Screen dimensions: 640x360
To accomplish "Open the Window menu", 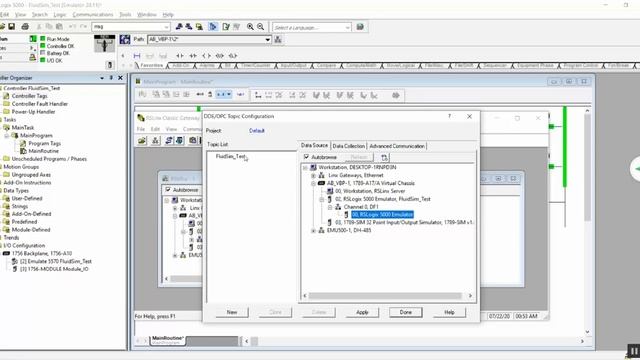I will (x=147, y=15).
